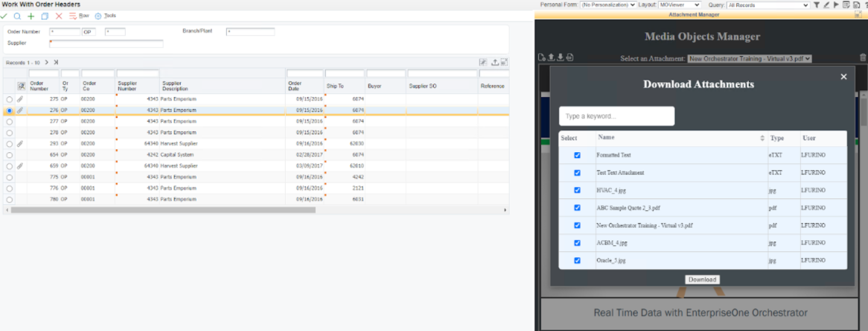Viewport: 868px width, 331px height.
Task: Uncheck the HVAC_4.jpg checkbox
Action: (x=577, y=190)
